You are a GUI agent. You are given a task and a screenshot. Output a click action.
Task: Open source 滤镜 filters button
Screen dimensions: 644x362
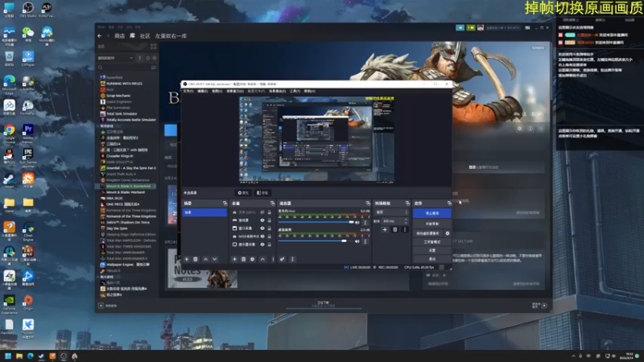tap(262, 192)
